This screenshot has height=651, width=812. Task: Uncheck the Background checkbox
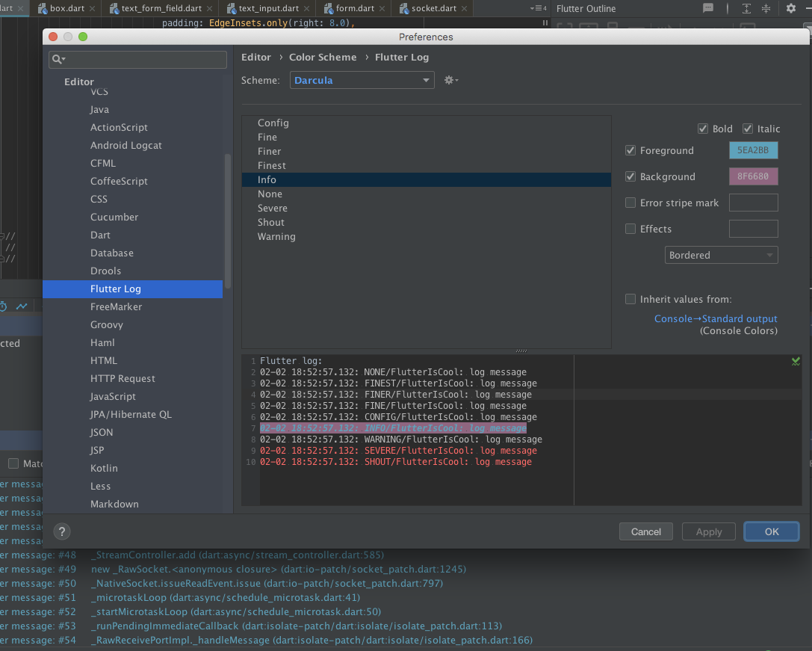pos(630,176)
